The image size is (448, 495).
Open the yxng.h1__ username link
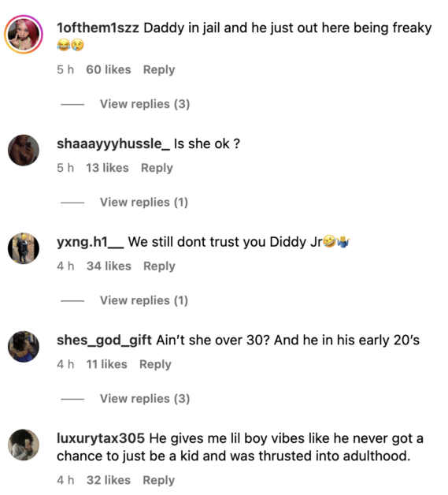click(x=91, y=242)
